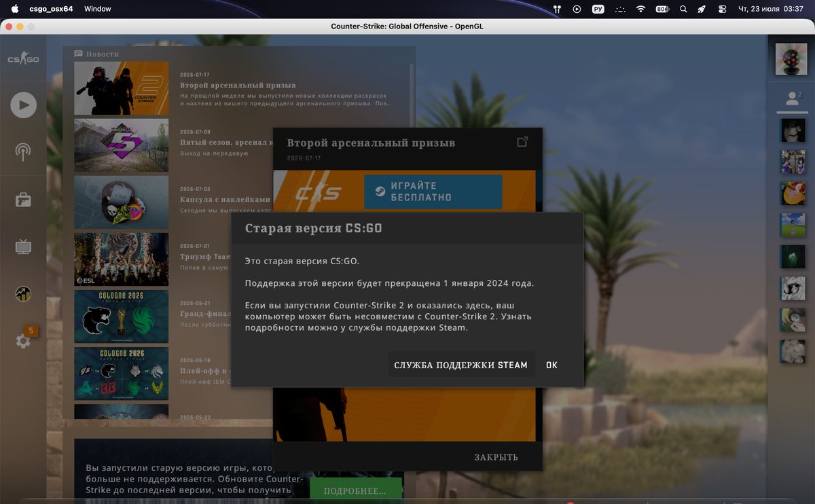
Task: Click the Wi-Fi status icon
Action: click(640, 9)
